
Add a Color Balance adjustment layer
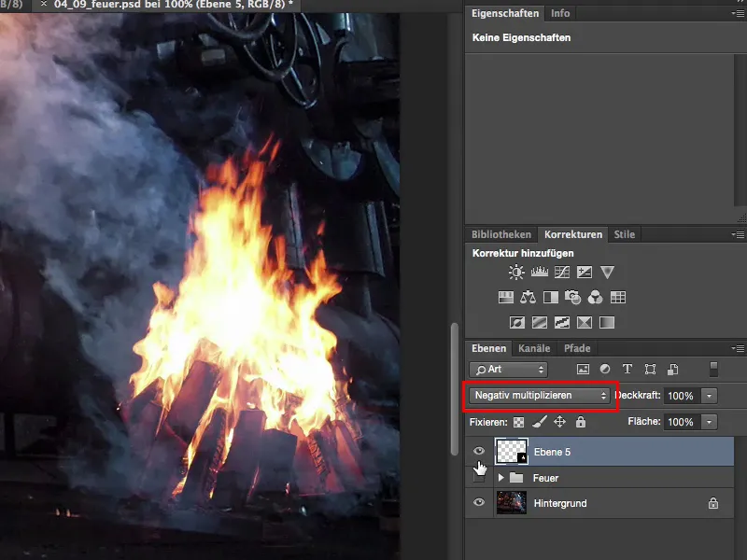(528, 298)
